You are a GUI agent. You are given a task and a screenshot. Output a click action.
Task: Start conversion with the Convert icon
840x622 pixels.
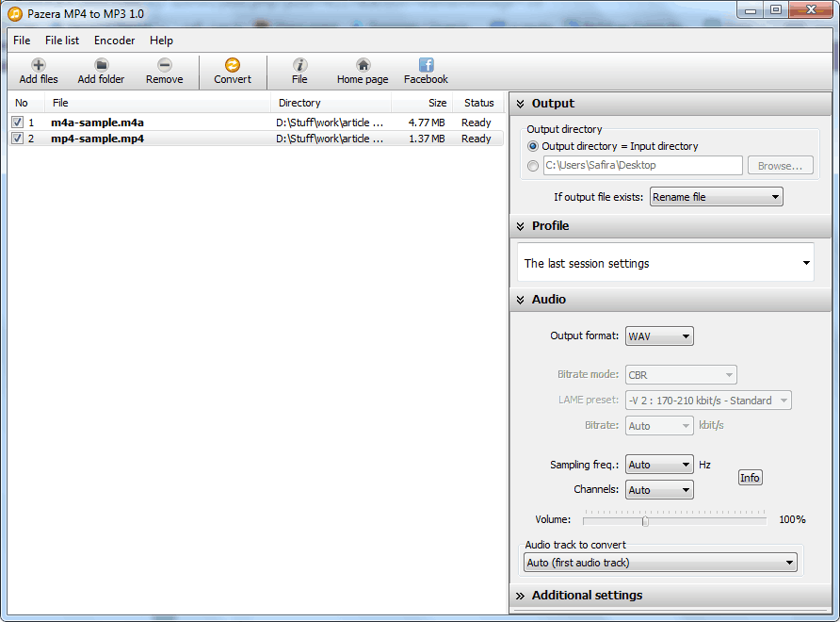pos(233,65)
